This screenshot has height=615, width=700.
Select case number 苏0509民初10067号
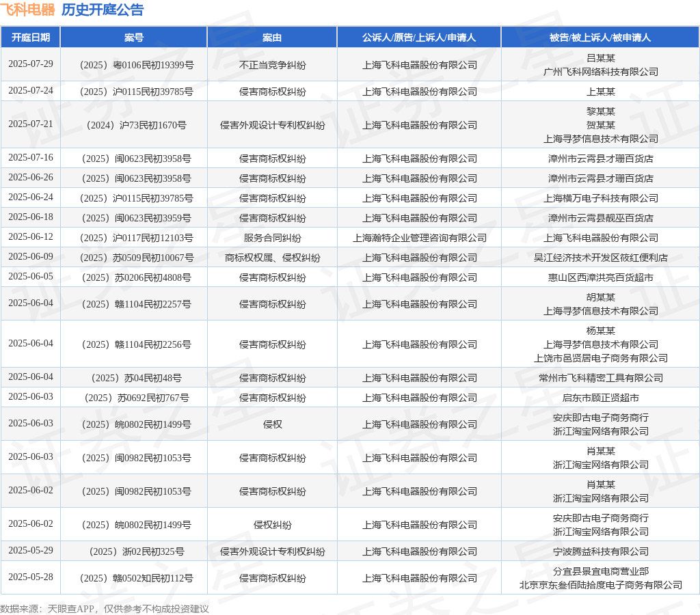pos(137,258)
